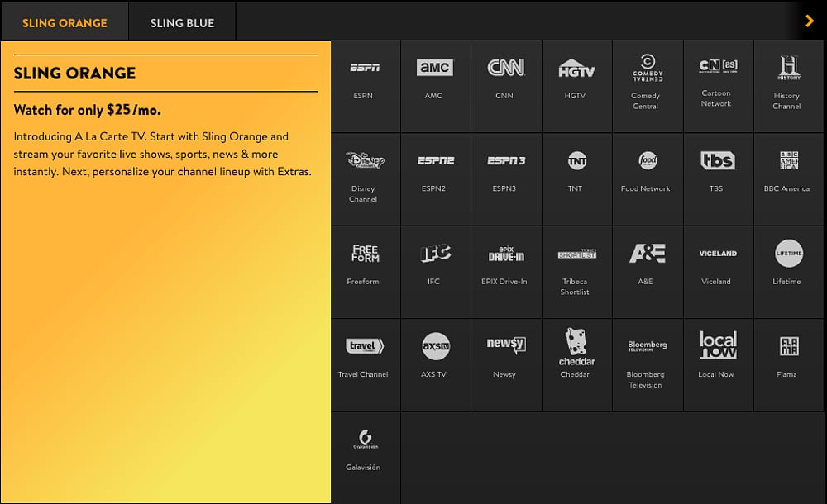Click the TBS channel logo
This screenshot has width=827, height=504.
718,160
